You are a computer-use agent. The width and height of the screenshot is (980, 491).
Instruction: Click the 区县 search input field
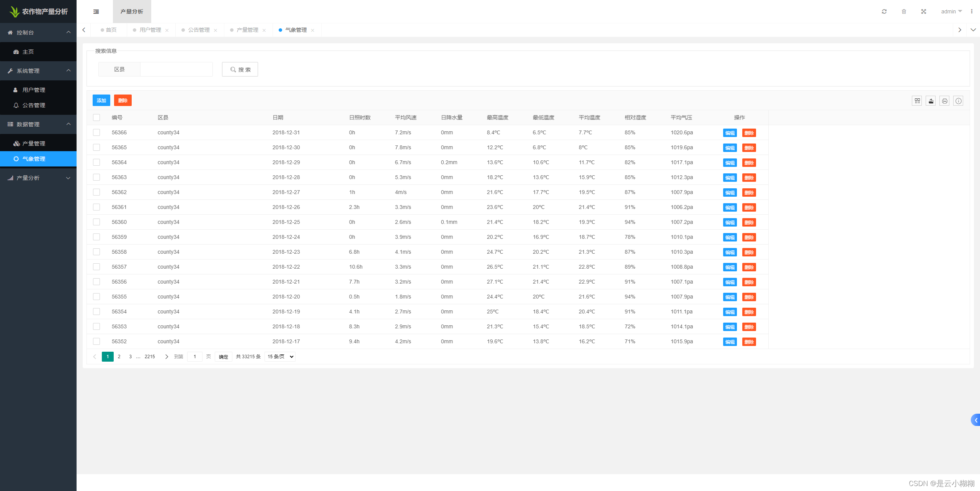[x=176, y=69]
